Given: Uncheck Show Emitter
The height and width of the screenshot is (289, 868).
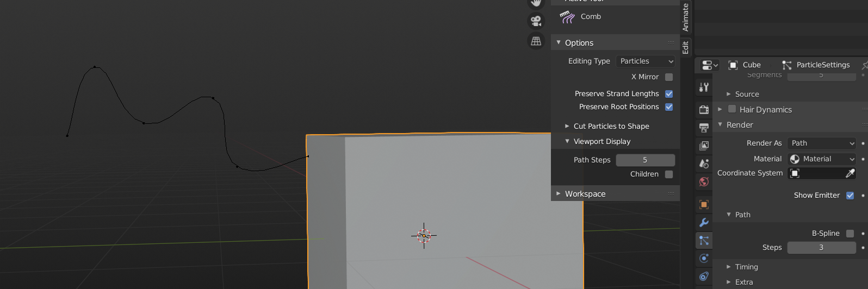Looking at the screenshot, I should tap(850, 196).
